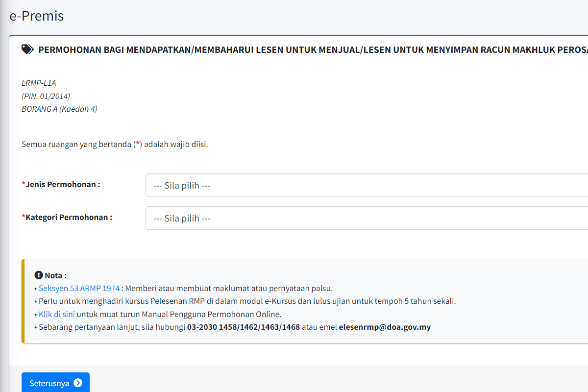Click the 'Semua ruangan yang bertanda' instruction text

(115, 145)
